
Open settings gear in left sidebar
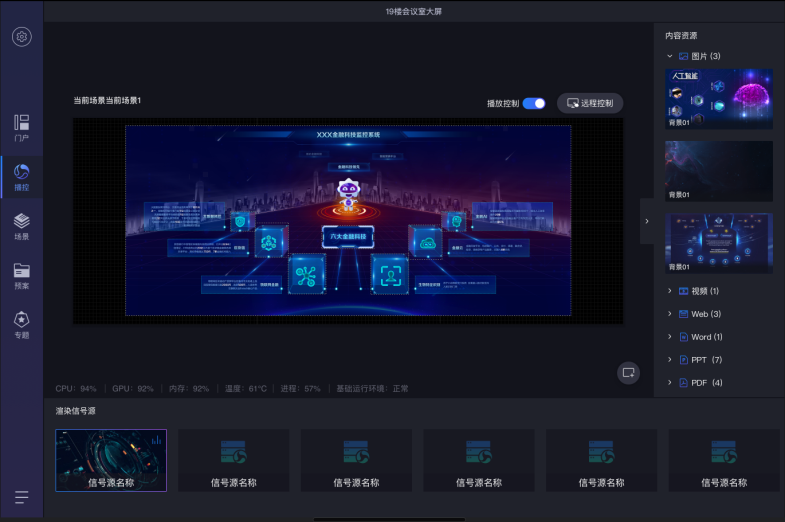tap(22, 37)
